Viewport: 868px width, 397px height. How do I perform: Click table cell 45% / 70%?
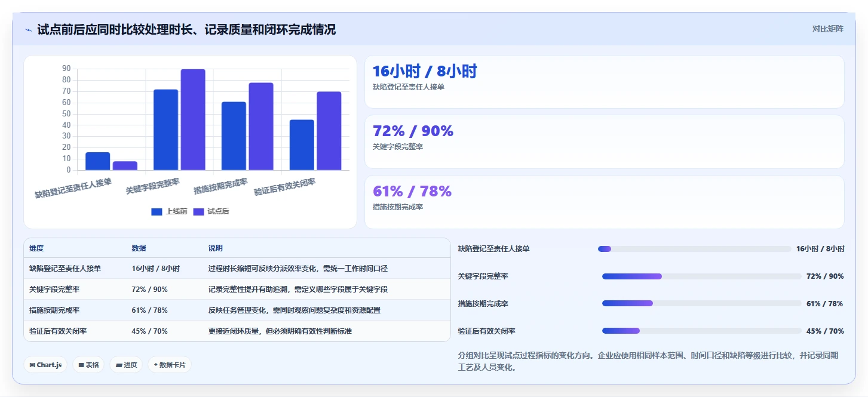click(x=149, y=331)
